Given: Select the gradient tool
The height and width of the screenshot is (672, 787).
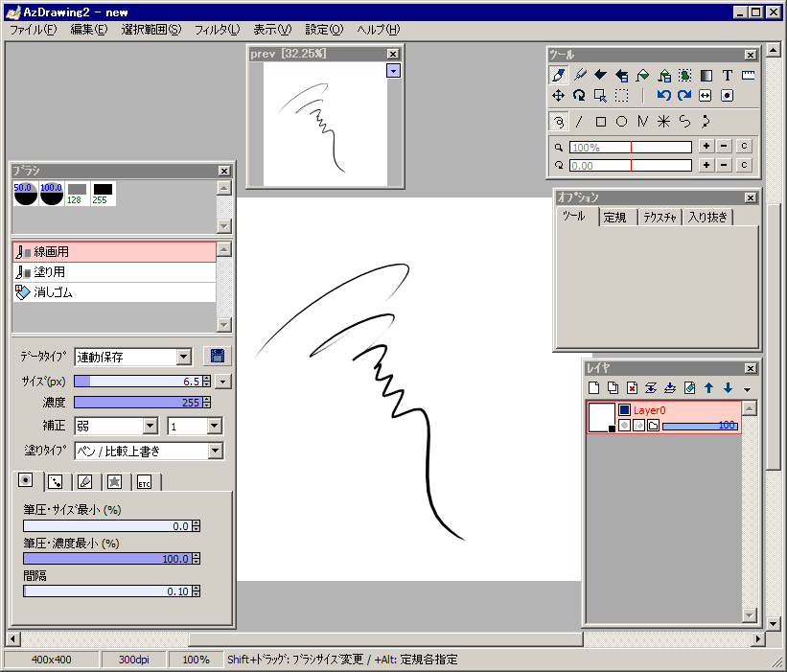Looking at the screenshot, I should point(706,75).
